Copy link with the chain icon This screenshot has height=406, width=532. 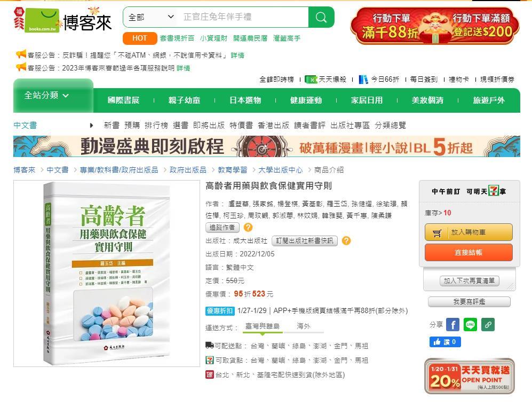point(488,324)
